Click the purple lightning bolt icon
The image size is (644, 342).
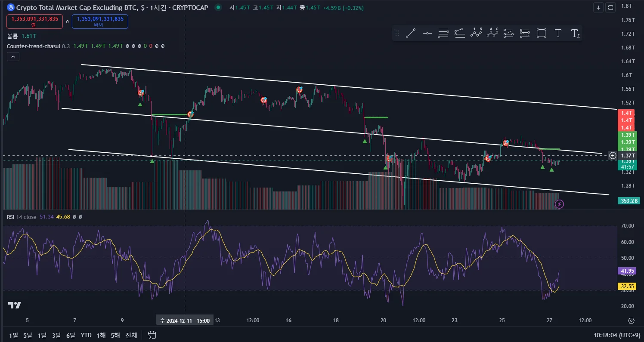(559, 204)
